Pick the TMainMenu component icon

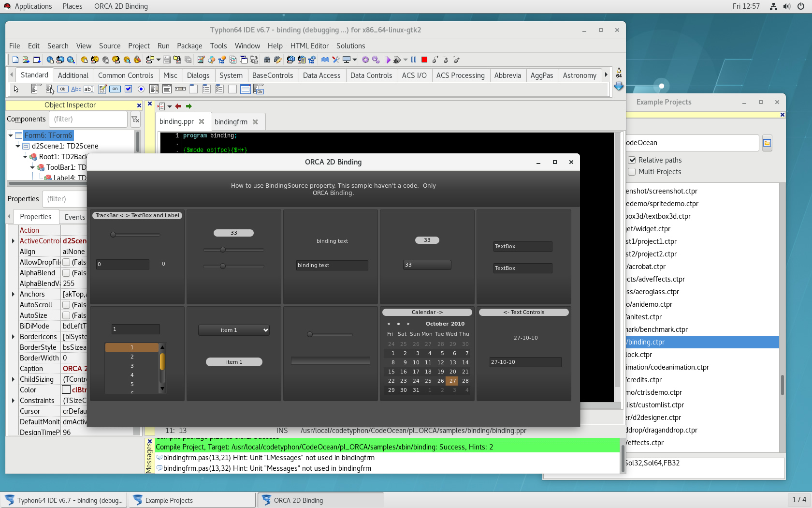pyautogui.click(x=36, y=89)
